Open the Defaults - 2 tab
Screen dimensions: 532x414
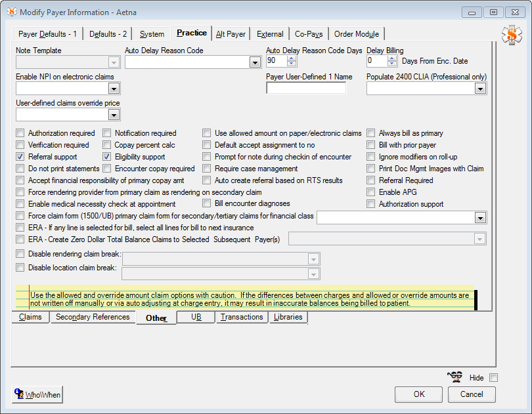point(108,34)
